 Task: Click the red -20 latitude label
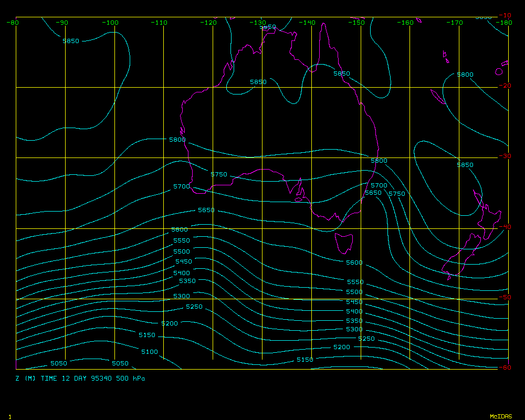(504, 86)
